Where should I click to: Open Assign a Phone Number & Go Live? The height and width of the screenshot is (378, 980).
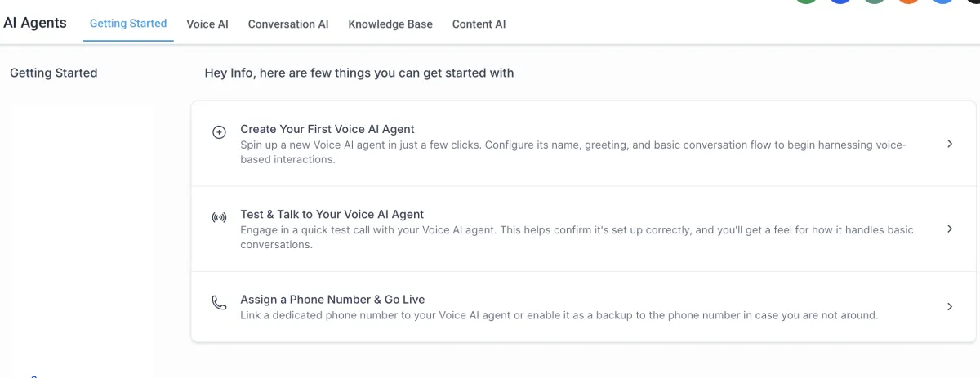pyautogui.click(x=332, y=299)
